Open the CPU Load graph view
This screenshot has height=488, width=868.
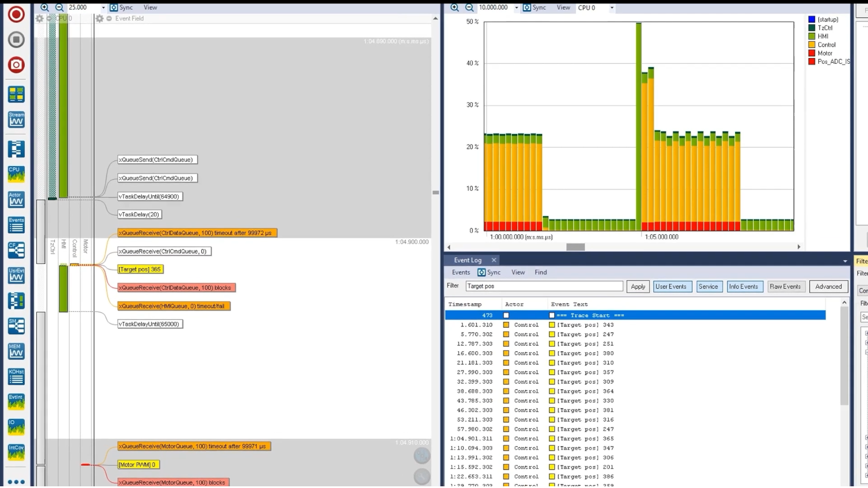16,174
